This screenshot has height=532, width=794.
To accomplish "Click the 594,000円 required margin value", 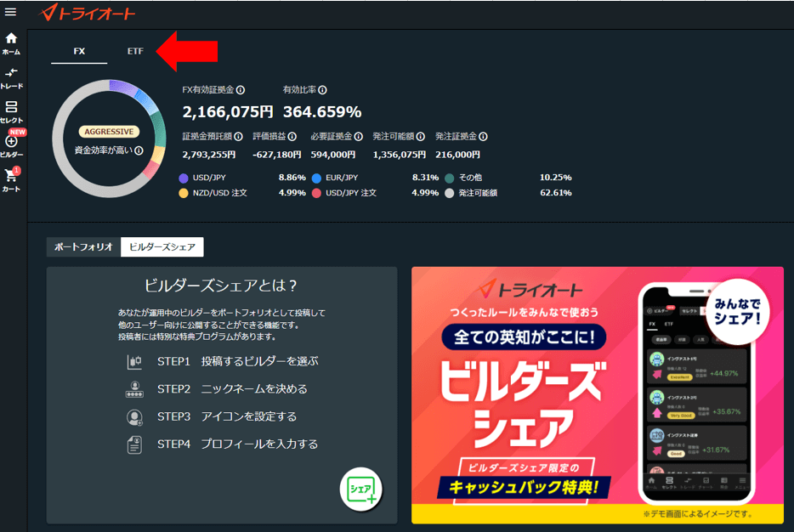I will (x=333, y=155).
